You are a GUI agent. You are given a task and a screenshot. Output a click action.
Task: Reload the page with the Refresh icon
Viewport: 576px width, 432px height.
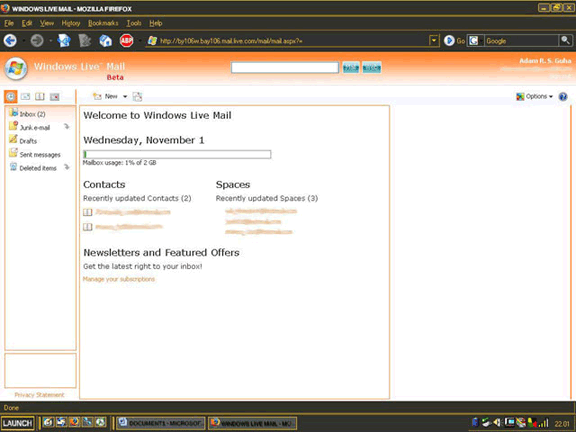(64, 40)
